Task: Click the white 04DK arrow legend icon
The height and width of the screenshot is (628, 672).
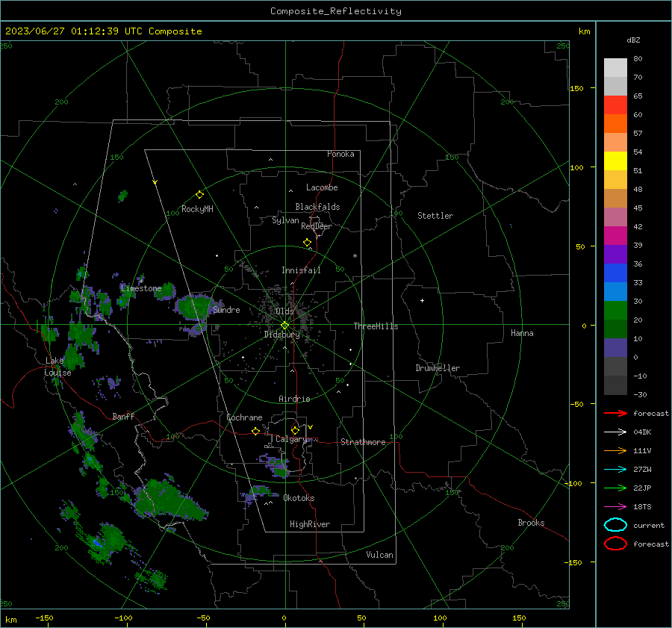Action: click(x=615, y=432)
